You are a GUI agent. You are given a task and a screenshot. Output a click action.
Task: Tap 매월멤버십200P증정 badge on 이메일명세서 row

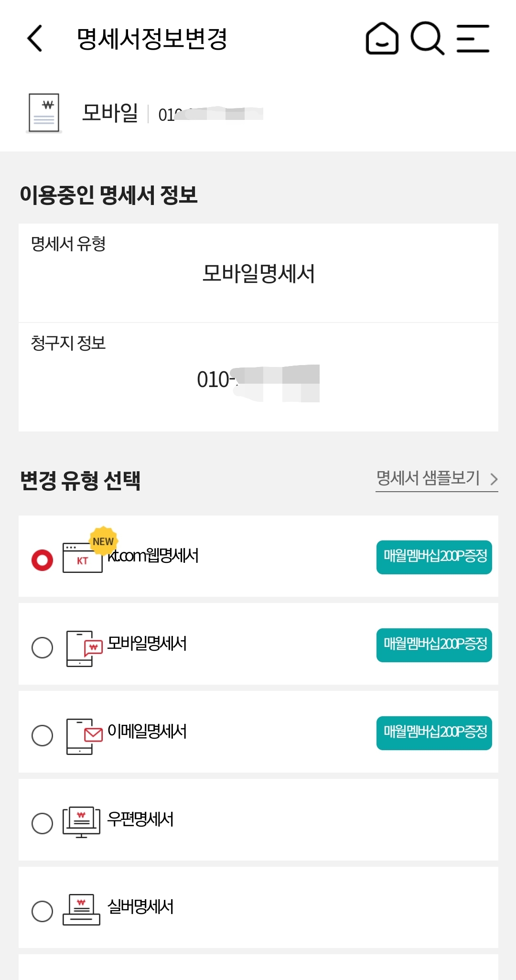pyautogui.click(x=434, y=733)
